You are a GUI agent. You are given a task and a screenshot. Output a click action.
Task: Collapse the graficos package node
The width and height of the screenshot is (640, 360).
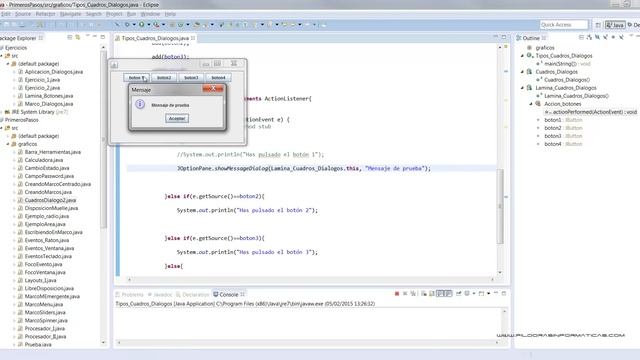click(8, 144)
